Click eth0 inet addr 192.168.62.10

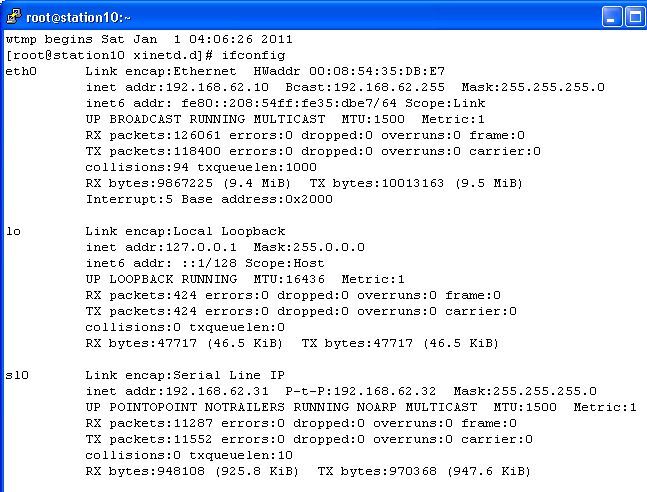point(177,88)
